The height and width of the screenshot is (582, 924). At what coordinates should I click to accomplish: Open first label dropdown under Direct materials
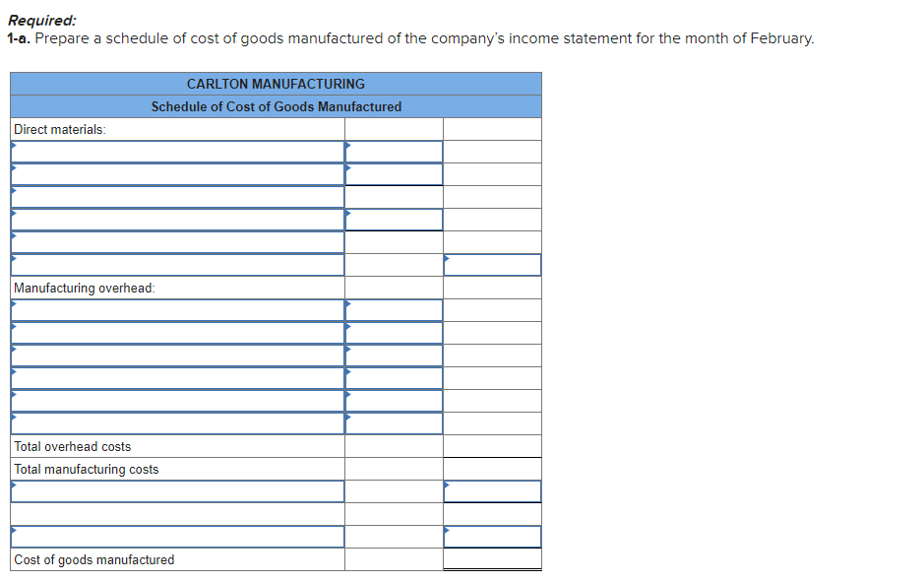(177, 152)
